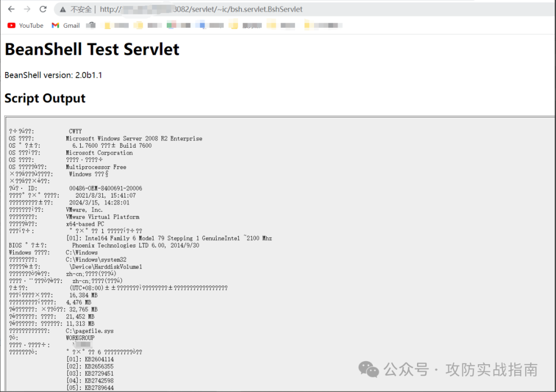
Task: Click the "21,452 MB" memory value
Action: [x=80, y=316]
